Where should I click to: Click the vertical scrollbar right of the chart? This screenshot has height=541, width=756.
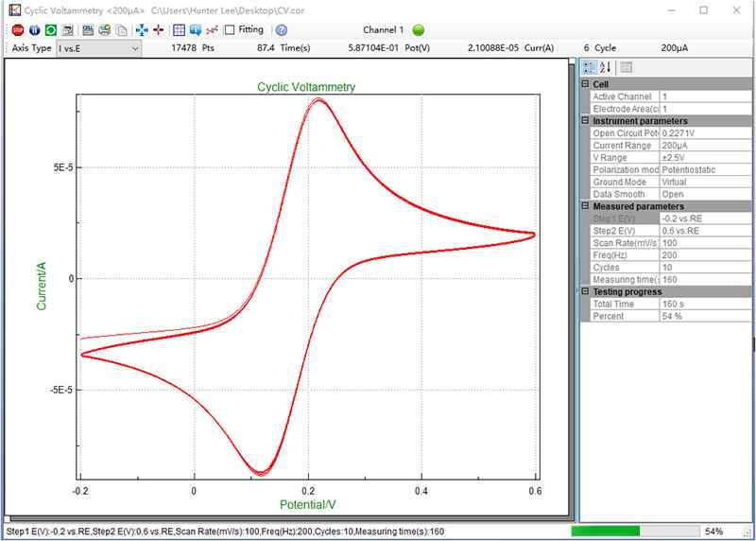click(x=573, y=289)
